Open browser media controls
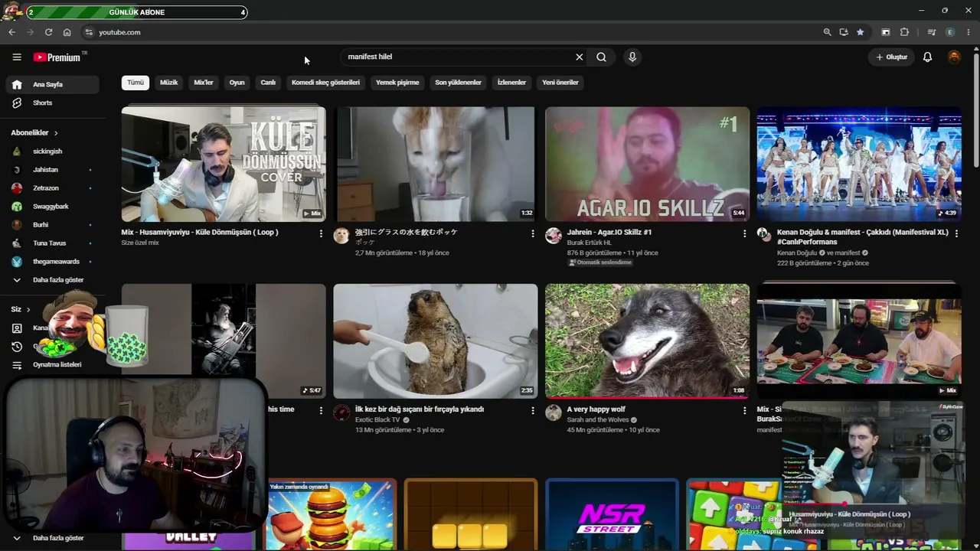Screen dimensions: 980x551 (x=932, y=32)
